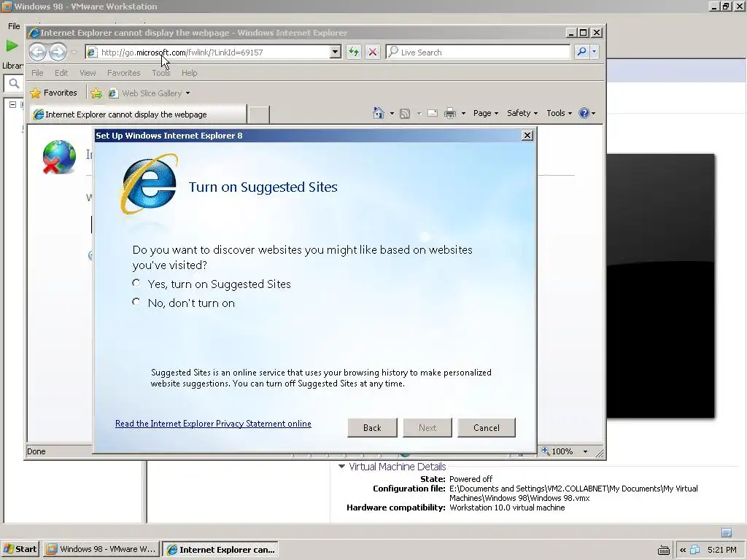Expand the Web Slice Gallery dropdown

(x=187, y=93)
